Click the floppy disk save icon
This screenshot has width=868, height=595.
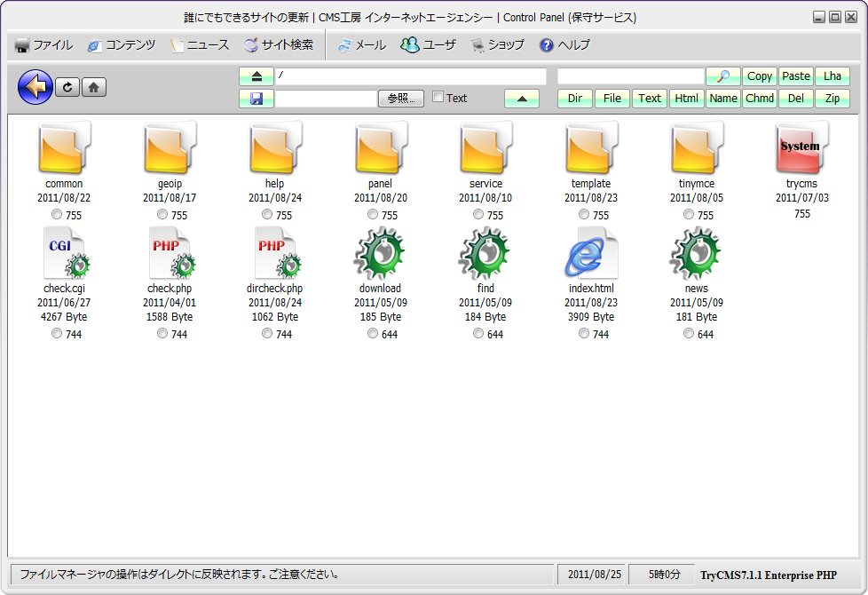coord(256,99)
